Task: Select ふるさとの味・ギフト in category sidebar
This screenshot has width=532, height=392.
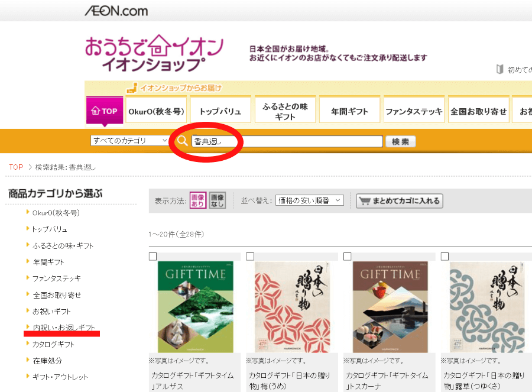Action: (63, 246)
